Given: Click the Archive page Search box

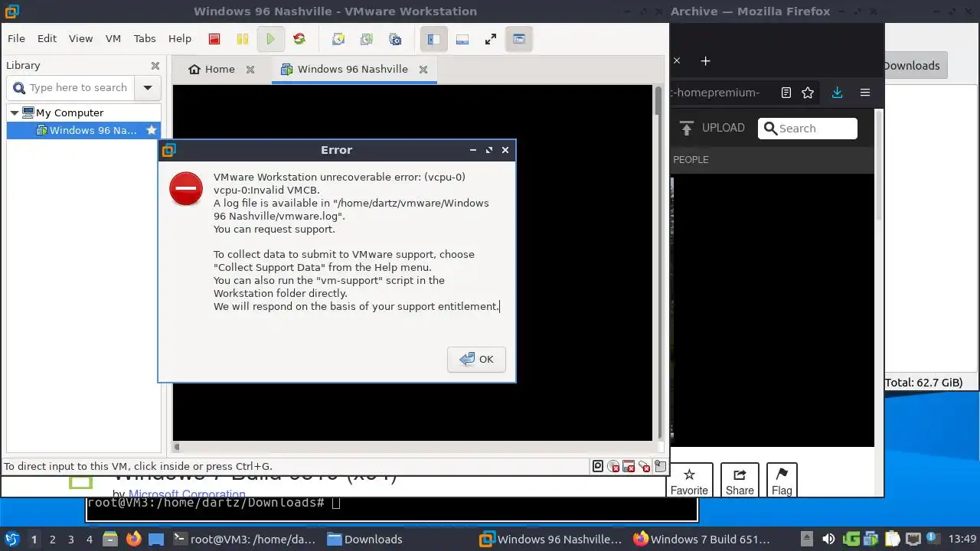Looking at the screenshot, I should tap(808, 129).
